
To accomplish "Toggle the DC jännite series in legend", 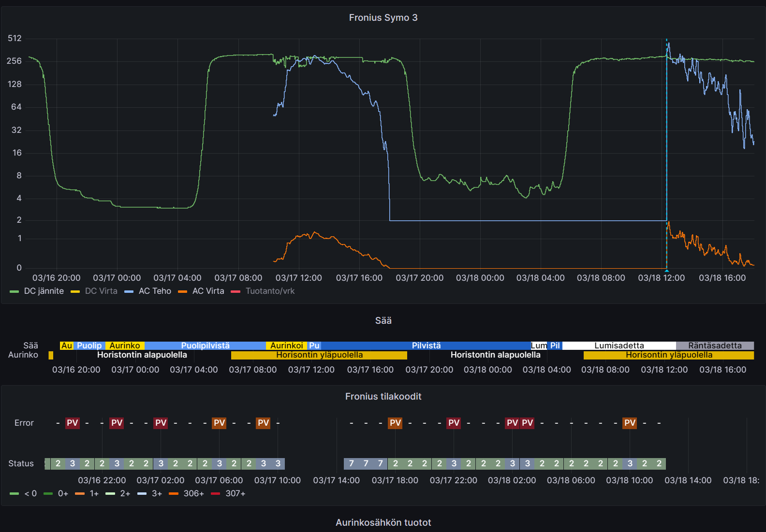I will tap(44, 291).
